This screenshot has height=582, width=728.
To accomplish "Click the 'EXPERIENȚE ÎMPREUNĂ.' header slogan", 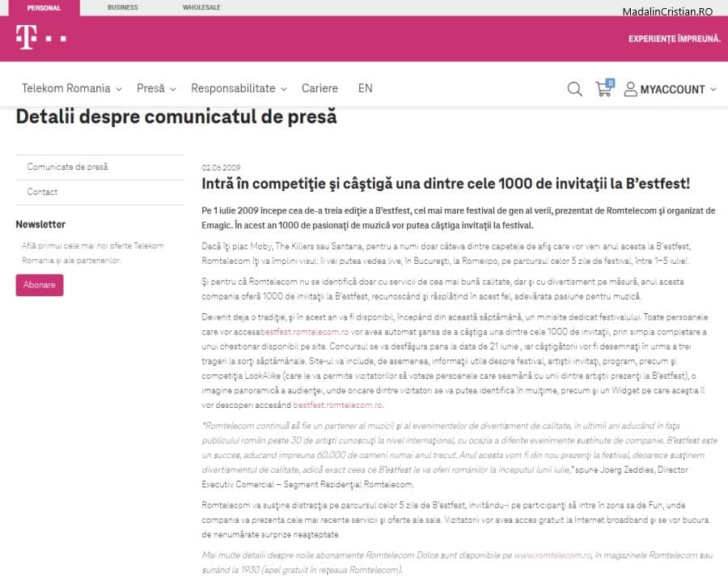I will (x=674, y=39).
